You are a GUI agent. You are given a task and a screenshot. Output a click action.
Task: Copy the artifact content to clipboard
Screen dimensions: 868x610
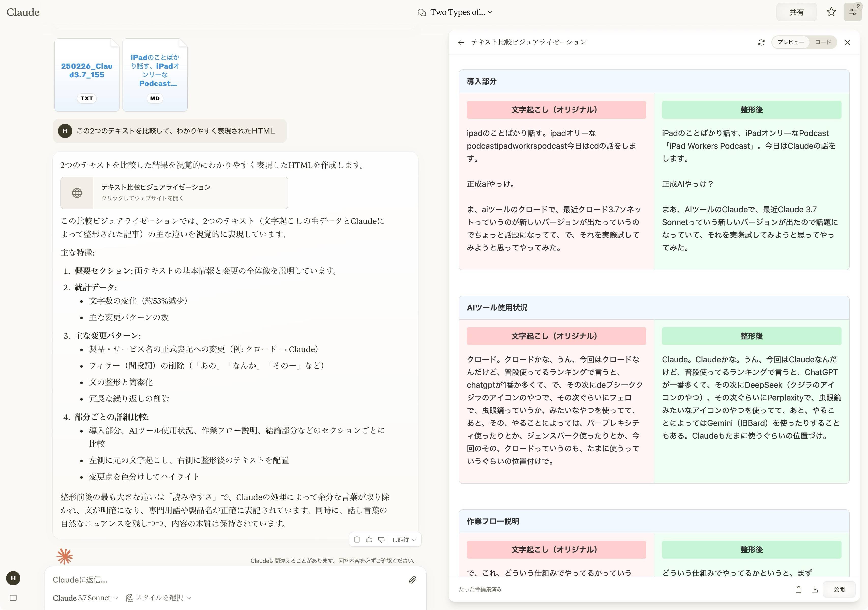[798, 589]
